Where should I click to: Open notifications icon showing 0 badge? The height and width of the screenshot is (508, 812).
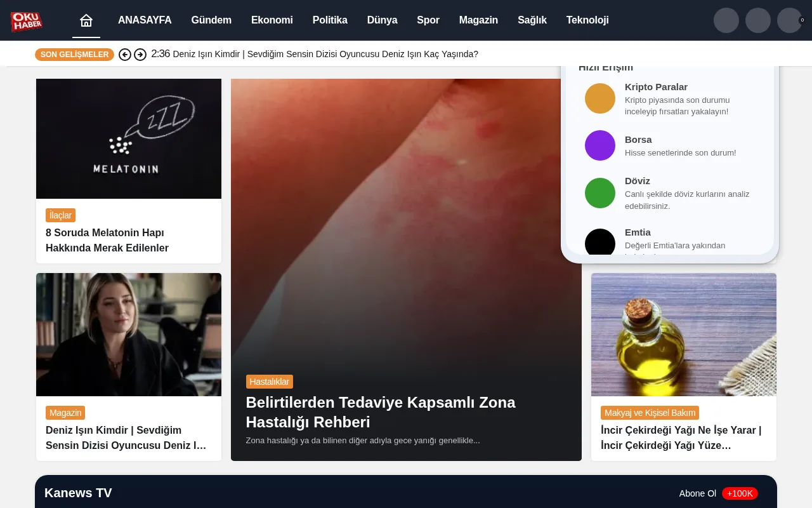click(x=789, y=20)
